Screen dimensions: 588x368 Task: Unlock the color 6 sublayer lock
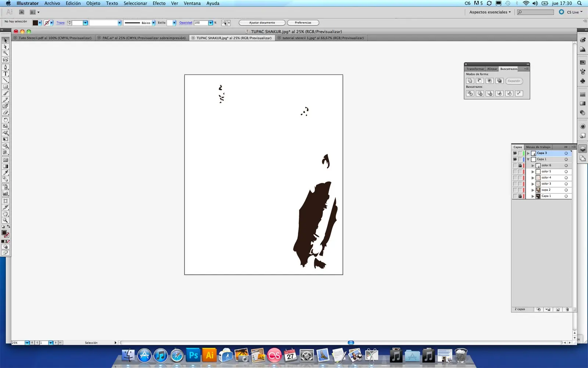[x=520, y=166]
